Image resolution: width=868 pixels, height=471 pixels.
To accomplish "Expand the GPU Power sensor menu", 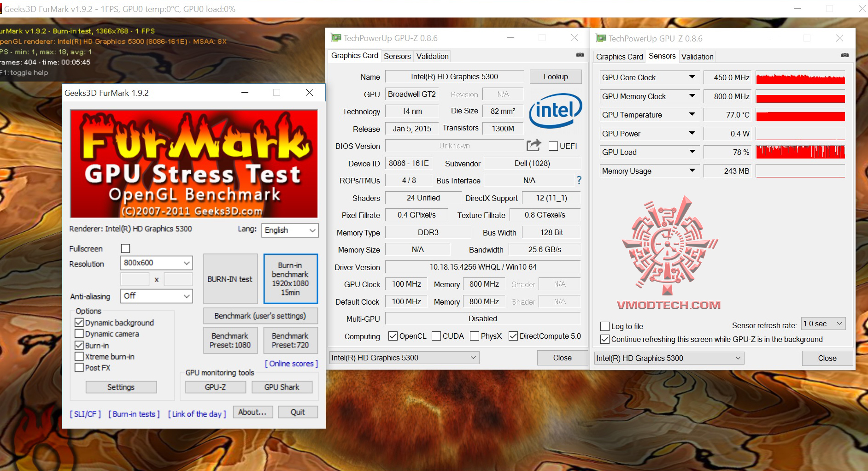I will click(692, 133).
